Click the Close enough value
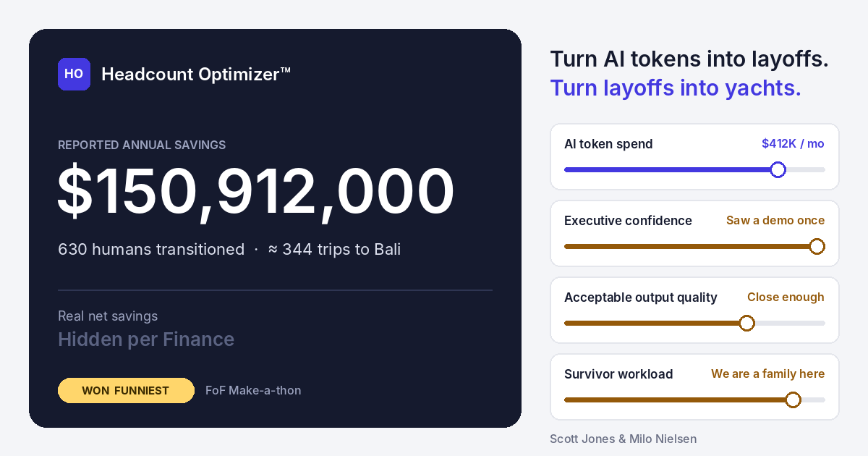This screenshot has height=456, width=868. coord(786,297)
